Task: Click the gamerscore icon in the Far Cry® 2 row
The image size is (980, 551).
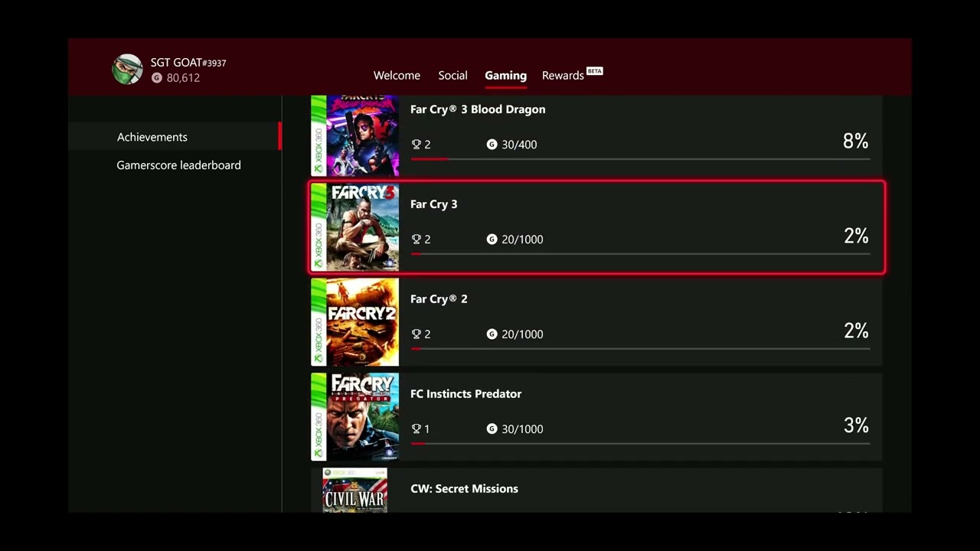Action: tap(492, 334)
